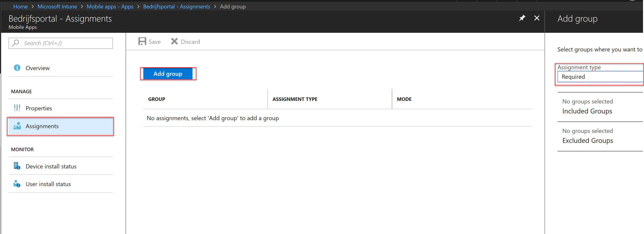644x234 pixels.
Task: Click the search magnifier icon
Action: tap(16, 43)
